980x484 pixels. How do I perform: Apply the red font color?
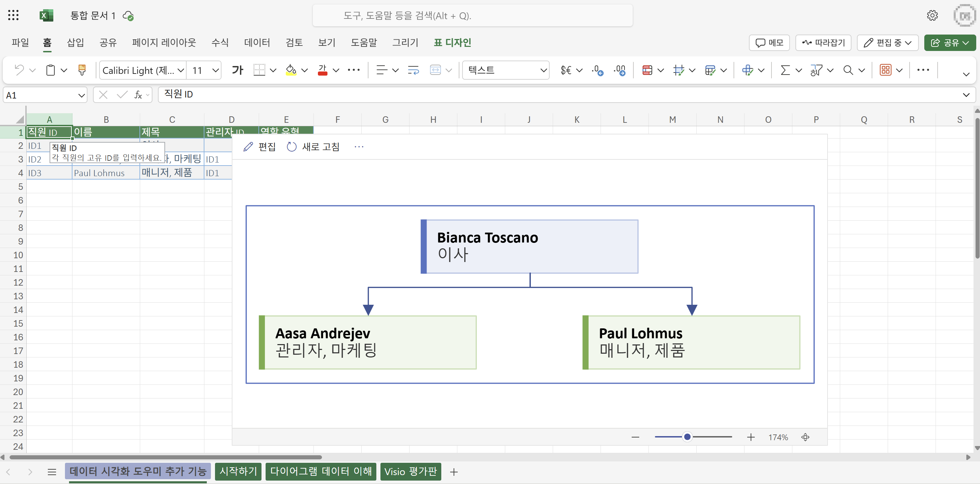(323, 70)
